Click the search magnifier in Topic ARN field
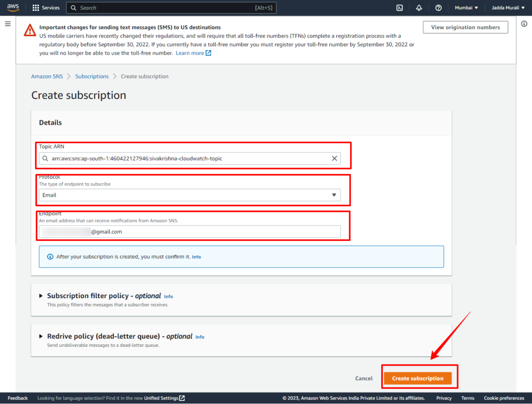532x404 pixels. click(x=45, y=158)
